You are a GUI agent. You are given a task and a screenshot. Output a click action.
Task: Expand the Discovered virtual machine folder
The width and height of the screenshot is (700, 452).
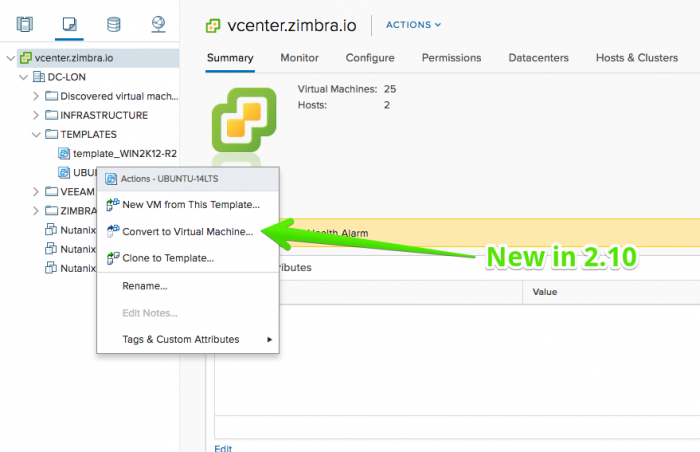click(36, 96)
